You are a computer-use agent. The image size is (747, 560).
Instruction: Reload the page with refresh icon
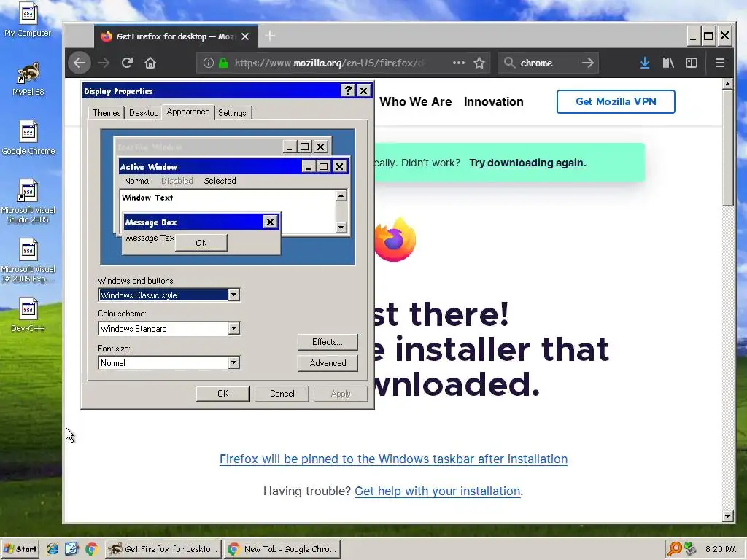pyautogui.click(x=127, y=63)
